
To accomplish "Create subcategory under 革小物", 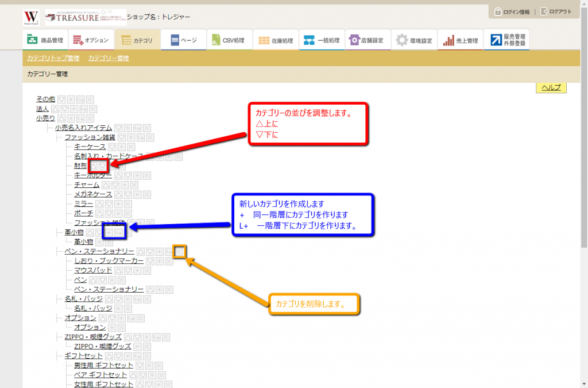I will pyautogui.click(x=119, y=232).
